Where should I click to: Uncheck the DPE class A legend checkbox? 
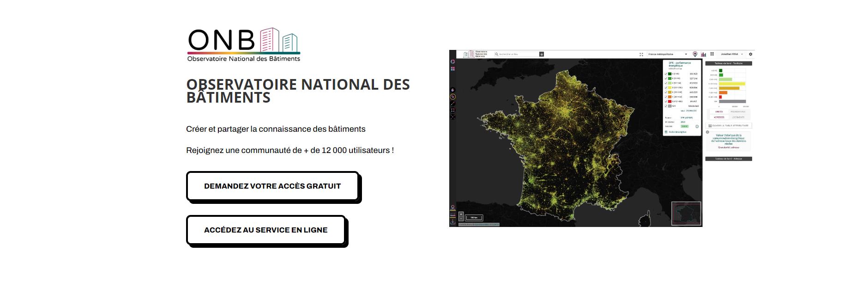pos(666,74)
